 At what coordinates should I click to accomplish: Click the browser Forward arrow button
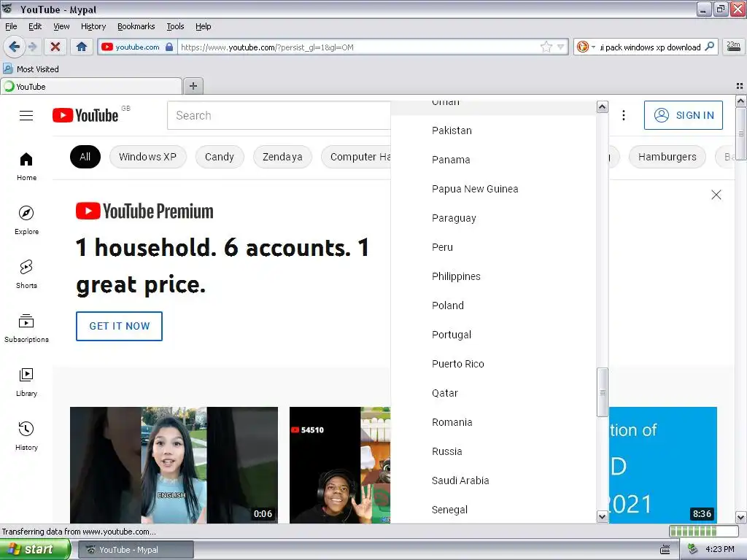click(32, 47)
